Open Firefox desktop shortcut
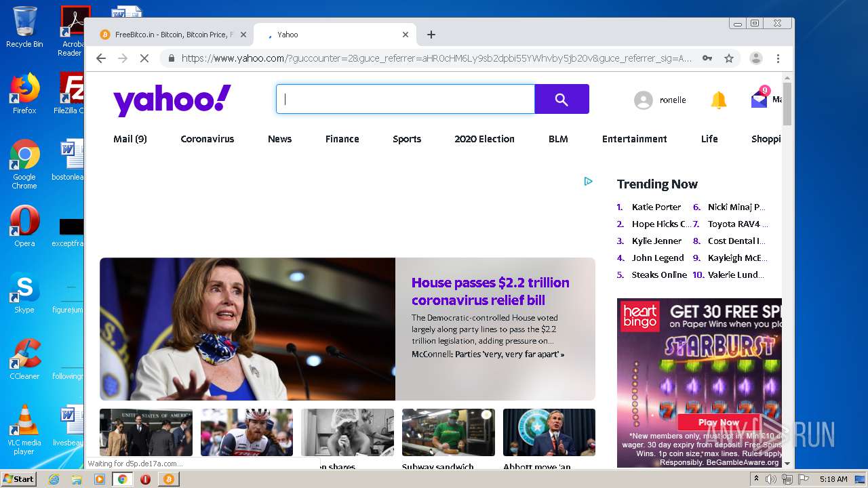This screenshot has width=868, height=488. 24,94
